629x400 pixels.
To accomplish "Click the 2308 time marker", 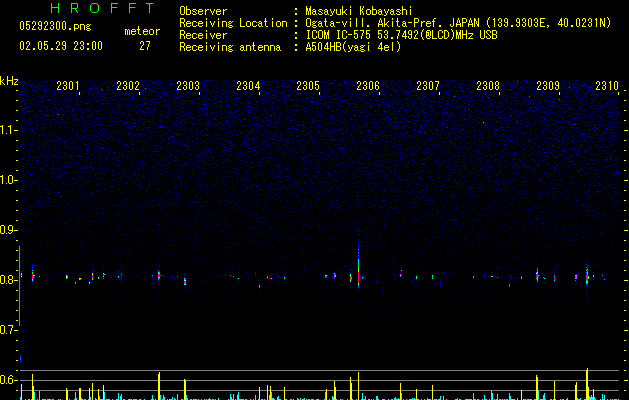I will pos(488,85).
